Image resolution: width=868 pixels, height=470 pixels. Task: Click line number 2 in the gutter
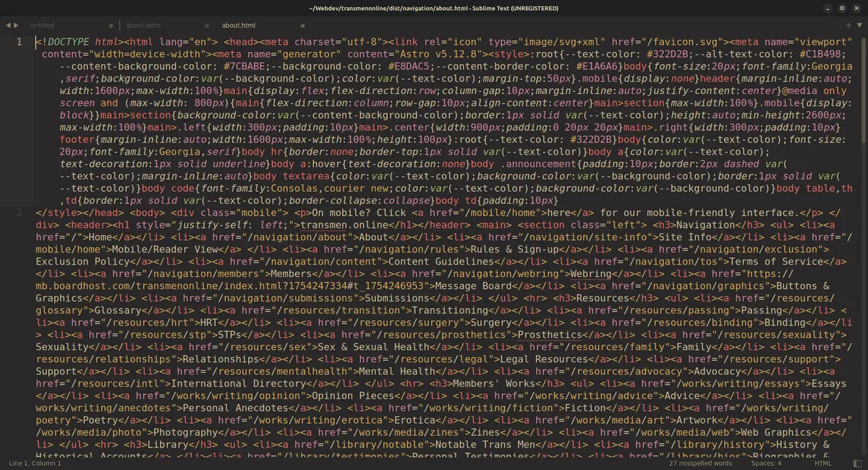tap(20, 213)
